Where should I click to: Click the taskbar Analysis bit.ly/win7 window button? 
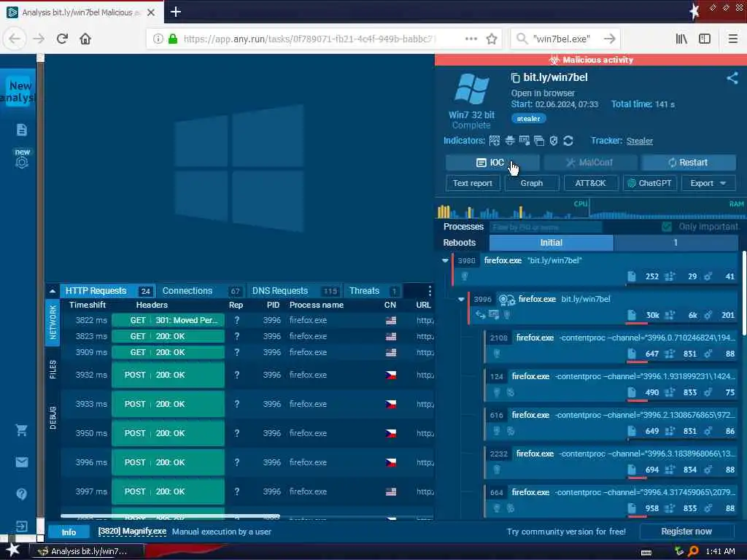tap(87, 551)
